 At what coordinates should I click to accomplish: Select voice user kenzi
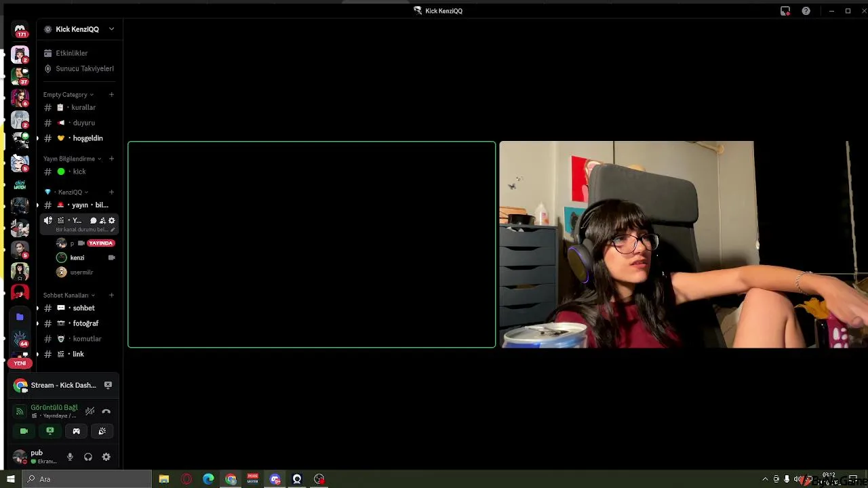point(85,258)
